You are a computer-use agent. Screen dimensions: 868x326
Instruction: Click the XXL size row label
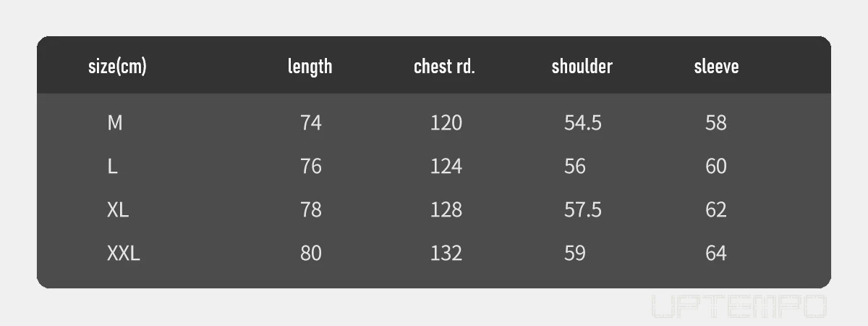pos(124,254)
